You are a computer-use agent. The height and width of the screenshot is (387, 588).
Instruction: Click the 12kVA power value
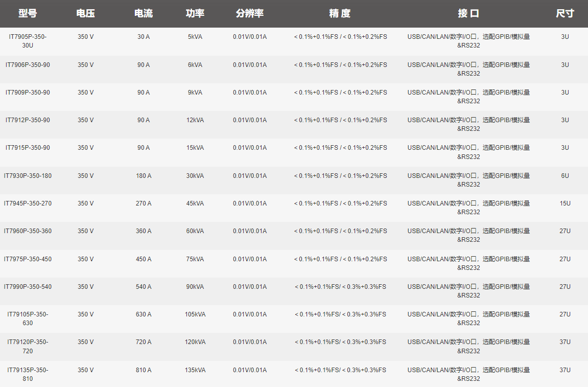(x=195, y=120)
